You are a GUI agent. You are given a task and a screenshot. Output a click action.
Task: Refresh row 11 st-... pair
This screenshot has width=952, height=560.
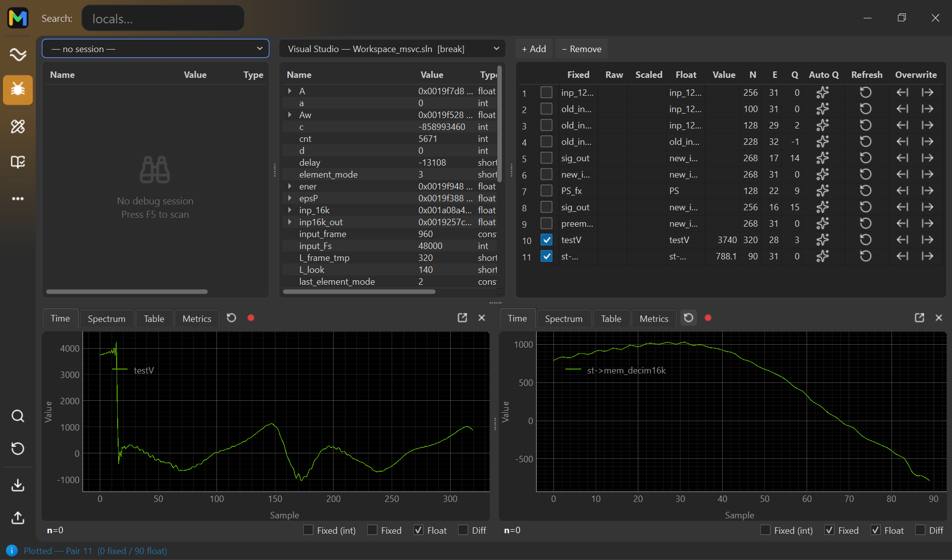point(866,256)
